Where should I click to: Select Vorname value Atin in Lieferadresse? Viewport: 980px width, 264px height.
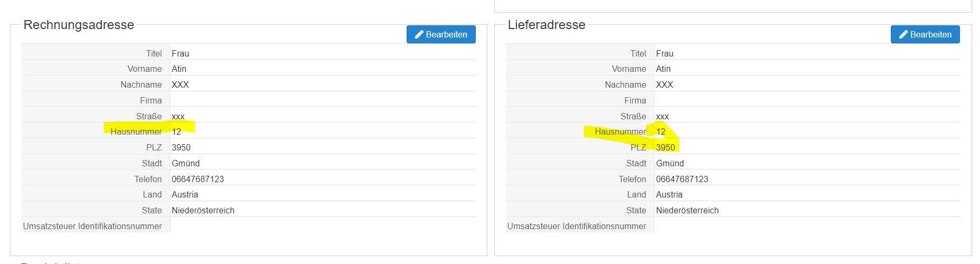(x=663, y=69)
